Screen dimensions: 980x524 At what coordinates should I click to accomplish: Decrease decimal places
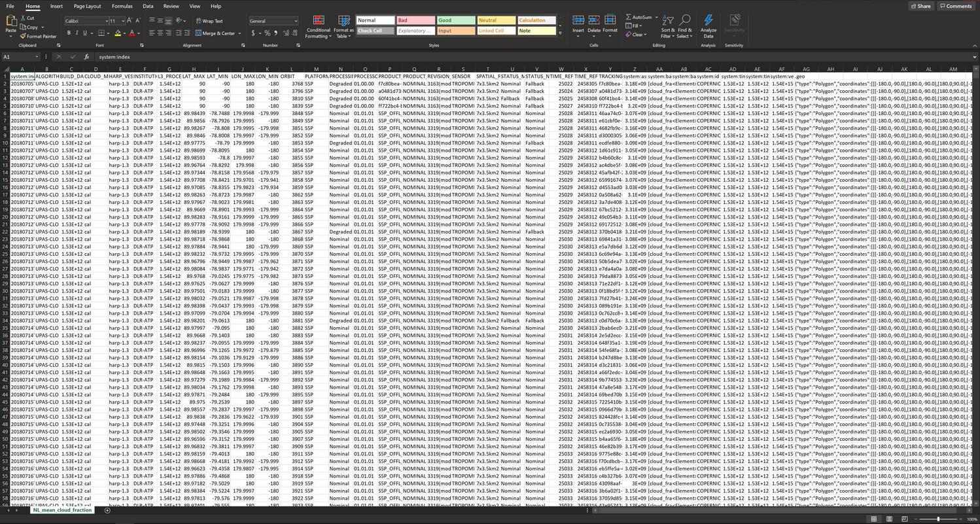pos(294,33)
